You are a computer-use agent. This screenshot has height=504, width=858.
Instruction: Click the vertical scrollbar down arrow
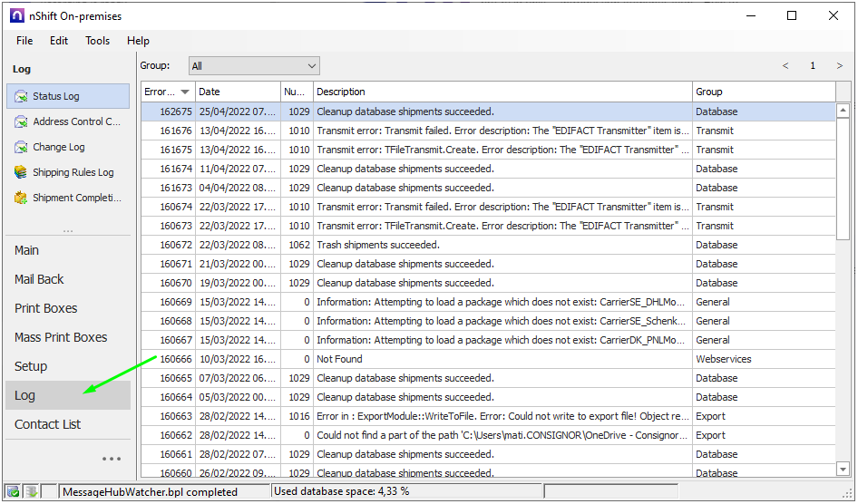click(843, 469)
